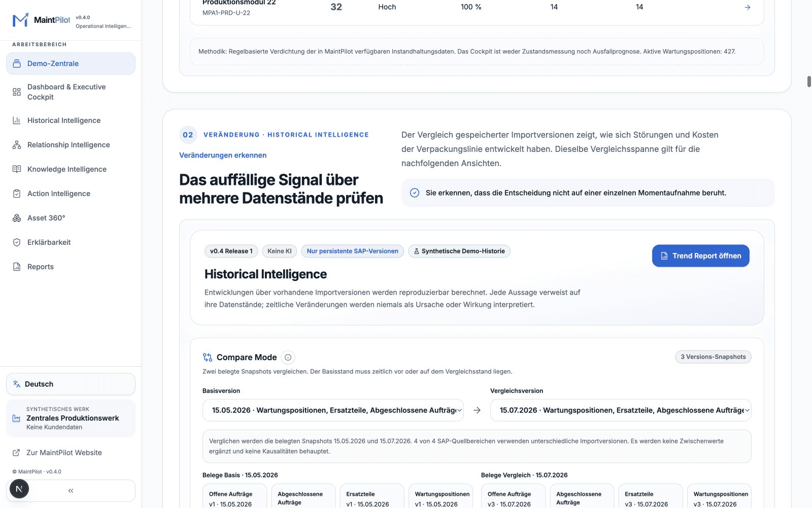Click the Action Intelligence clipboard icon

click(17, 194)
